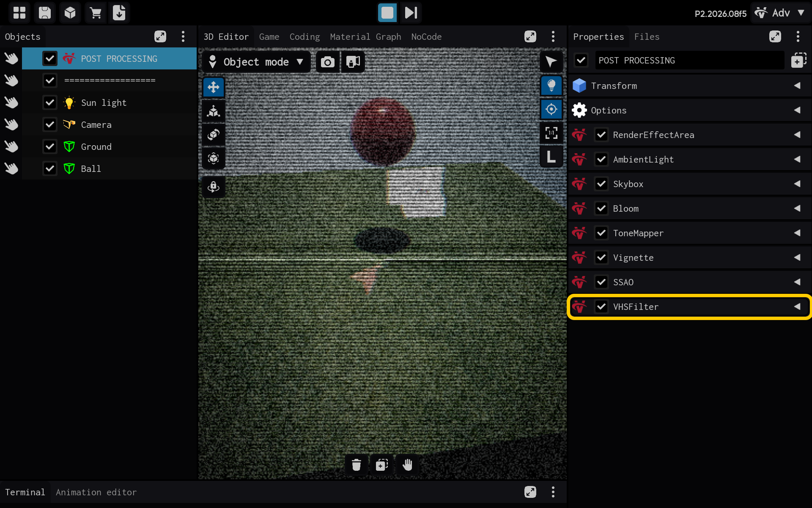Toggle Ground object checkbox
This screenshot has height=508, width=812.
(50, 146)
